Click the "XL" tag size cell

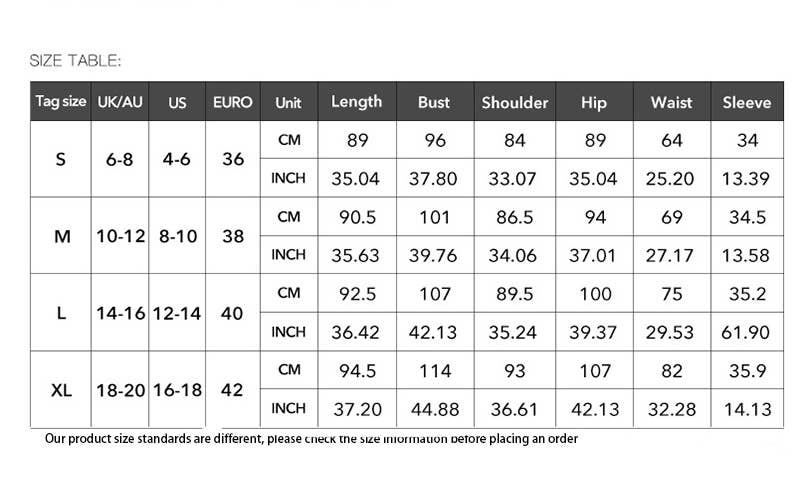point(61,390)
